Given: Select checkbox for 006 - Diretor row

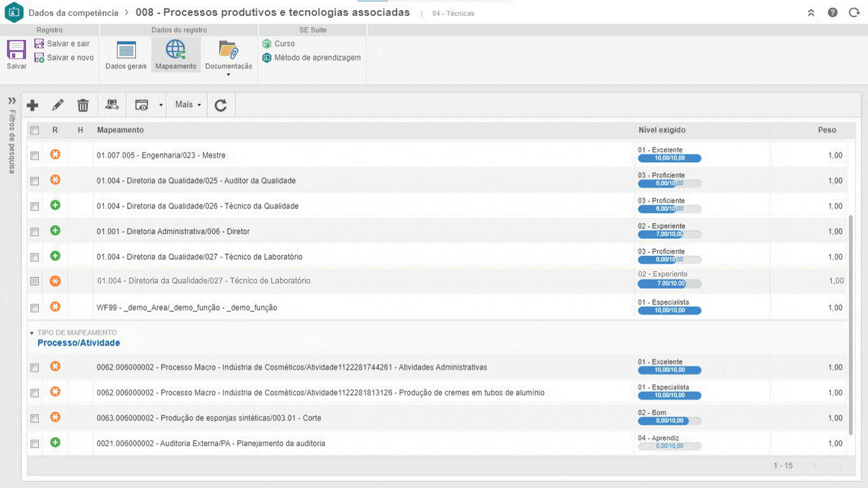Looking at the screenshot, I should (35, 232).
